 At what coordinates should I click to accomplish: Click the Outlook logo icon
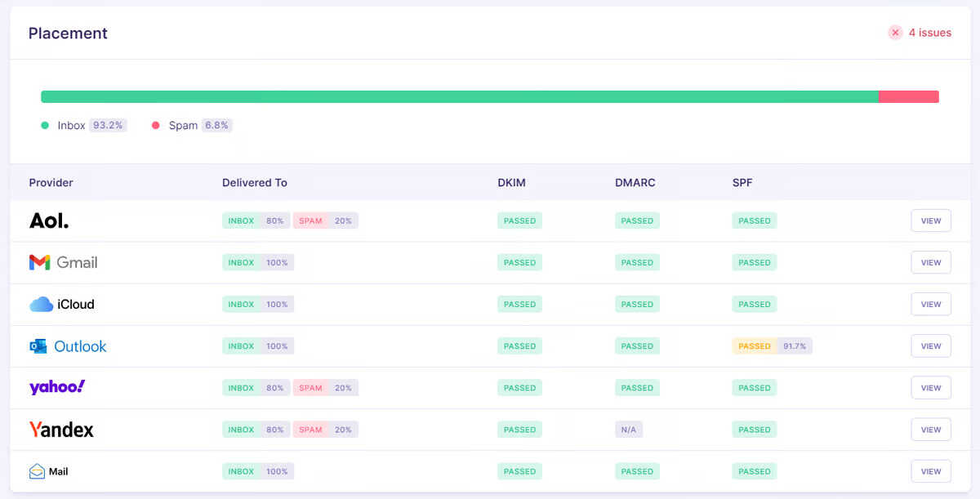click(38, 346)
